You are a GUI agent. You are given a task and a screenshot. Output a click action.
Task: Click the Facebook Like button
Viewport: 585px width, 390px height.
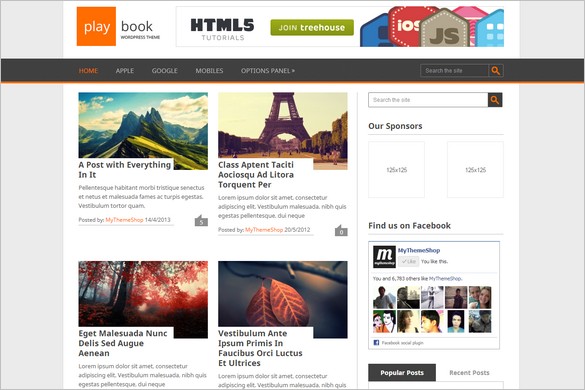[x=409, y=262]
